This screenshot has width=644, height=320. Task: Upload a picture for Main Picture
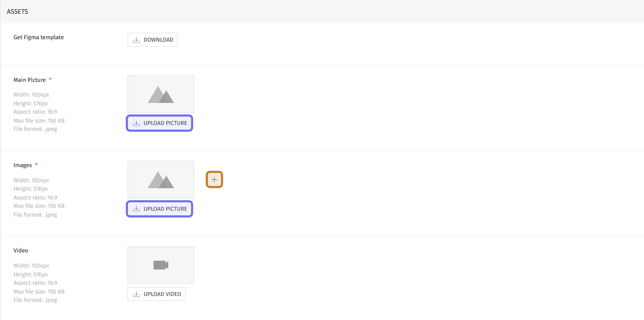pyautogui.click(x=160, y=123)
